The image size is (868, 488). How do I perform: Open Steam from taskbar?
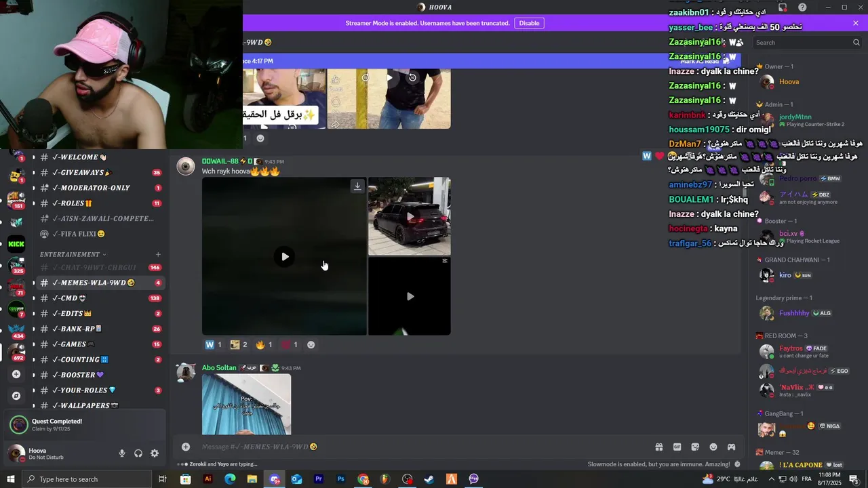(x=429, y=479)
